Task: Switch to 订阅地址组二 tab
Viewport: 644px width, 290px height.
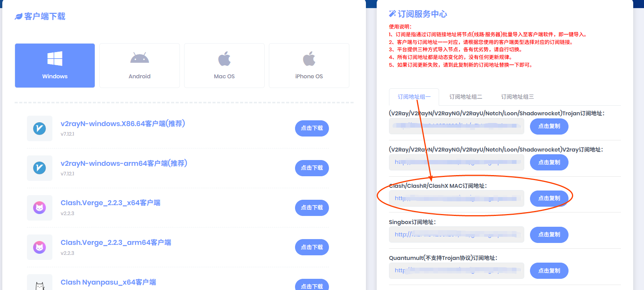Action: (466, 97)
